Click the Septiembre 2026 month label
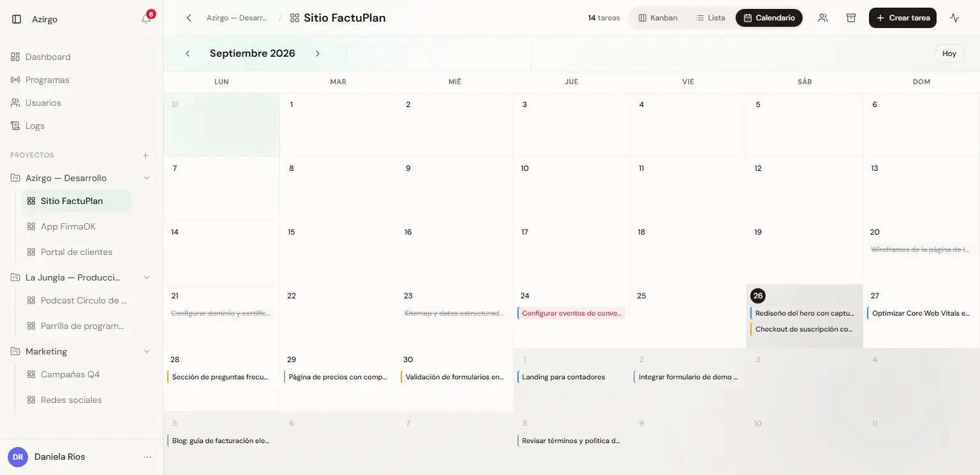The height and width of the screenshot is (475, 980). tap(253, 54)
